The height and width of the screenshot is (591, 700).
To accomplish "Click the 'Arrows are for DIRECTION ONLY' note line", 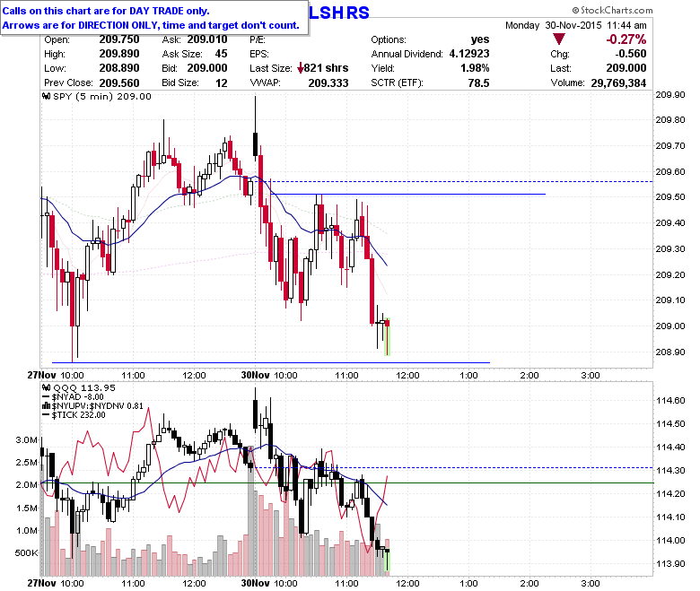I will click(x=151, y=25).
